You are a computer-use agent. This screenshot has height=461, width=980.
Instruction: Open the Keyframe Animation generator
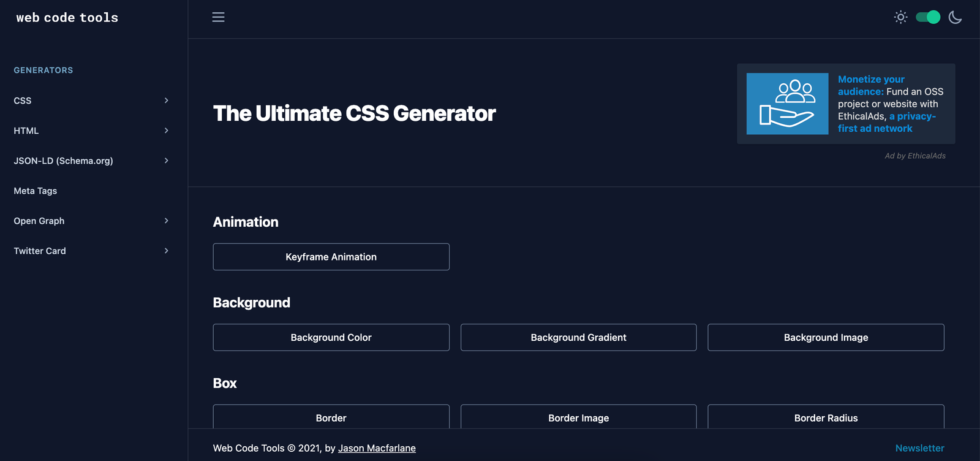pyautogui.click(x=331, y=257)
